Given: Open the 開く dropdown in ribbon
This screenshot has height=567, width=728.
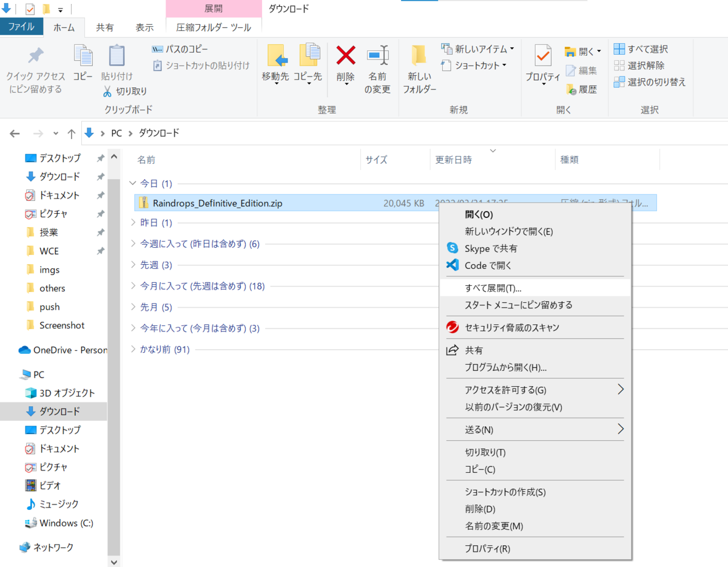Looking at the screenshot, I should (583, 51).
